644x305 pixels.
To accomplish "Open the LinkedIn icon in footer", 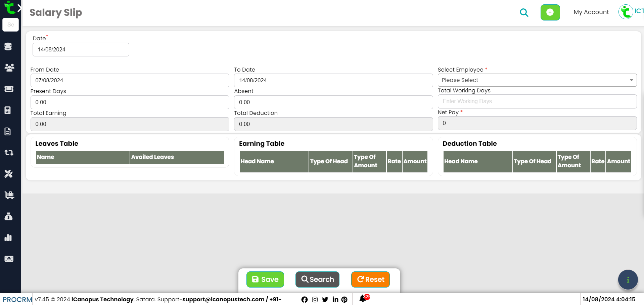I will click(x=335, y=300).
